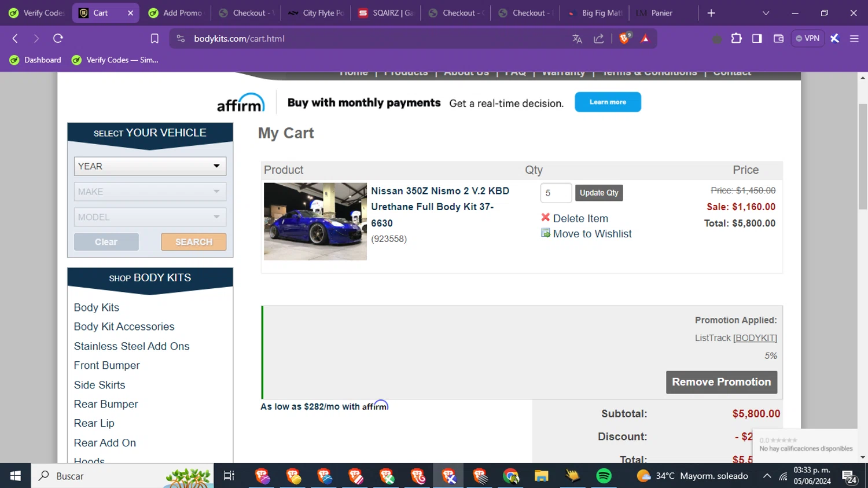Screen dimensions: 868x488
Task: Open the MODEL dropdown
Action: click(x=150, y=217)
